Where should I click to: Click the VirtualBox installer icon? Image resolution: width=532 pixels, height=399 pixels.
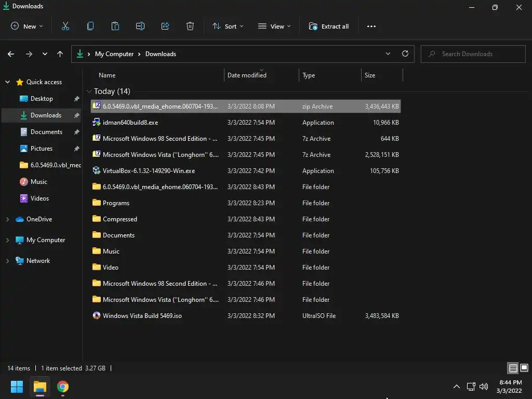pyautogui.click(x=97, y=170)
